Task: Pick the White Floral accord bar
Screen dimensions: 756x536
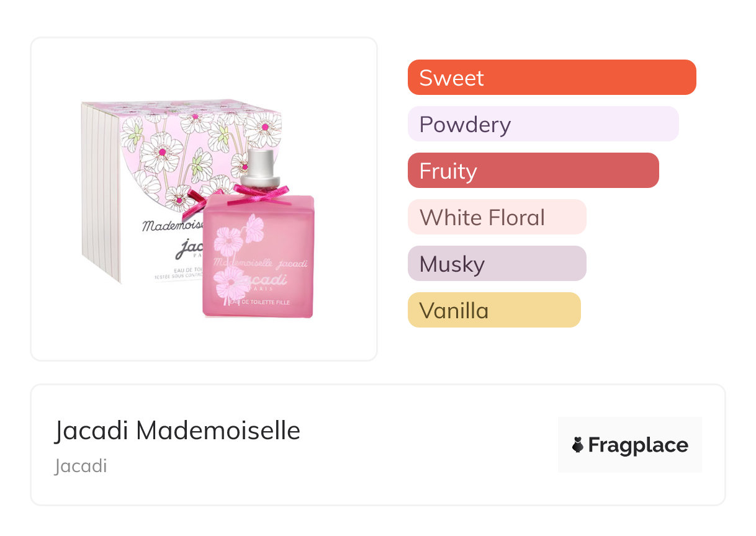Action: click(x=497, y=217)
